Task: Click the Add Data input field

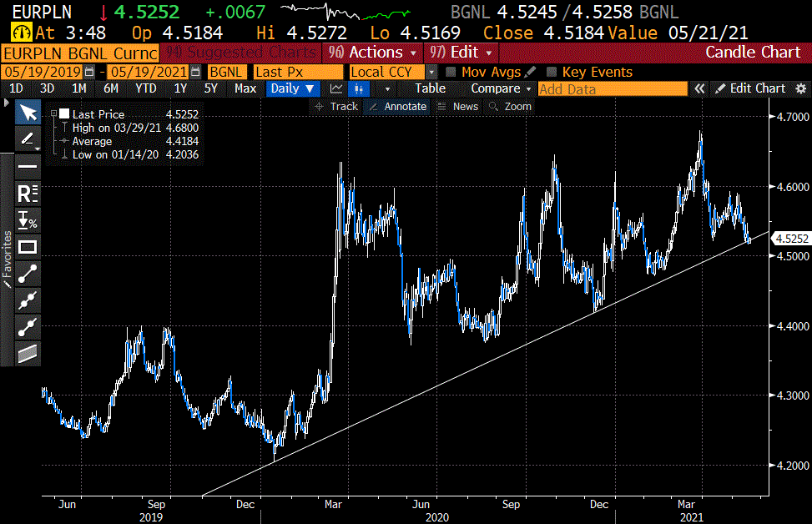Action: click(x=613, y=88)
